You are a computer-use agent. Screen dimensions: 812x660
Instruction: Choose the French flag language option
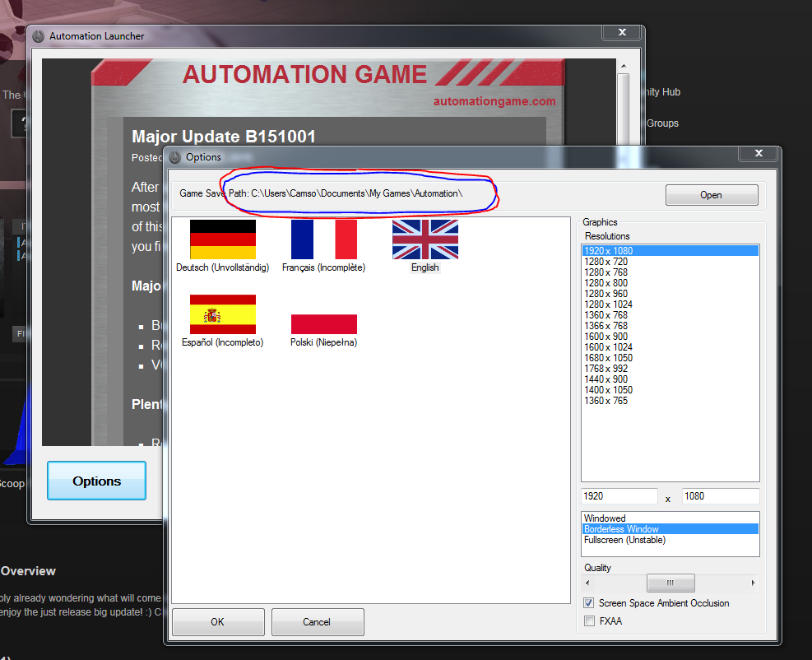[323, 239]
